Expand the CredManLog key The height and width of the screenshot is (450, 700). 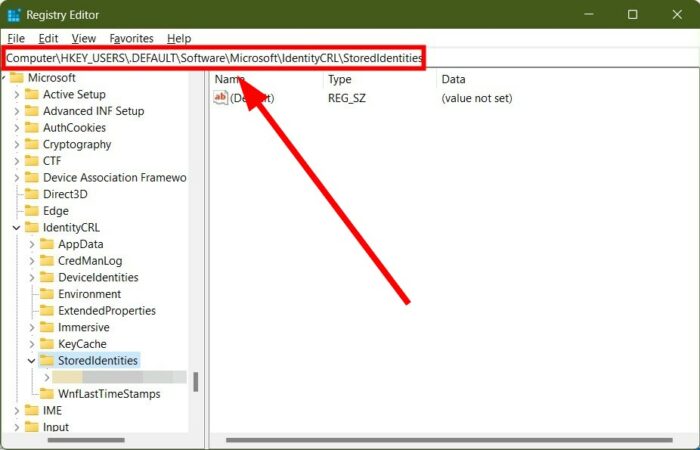(x=32, y=261)
